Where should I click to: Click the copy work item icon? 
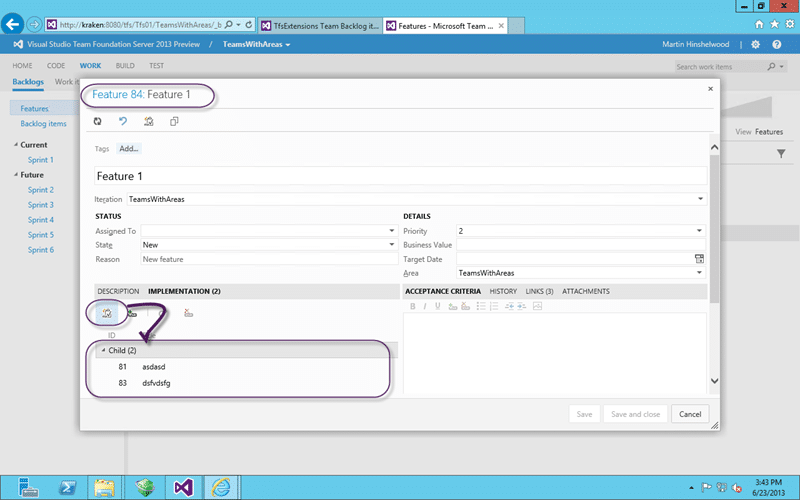[x=174, y=121]
